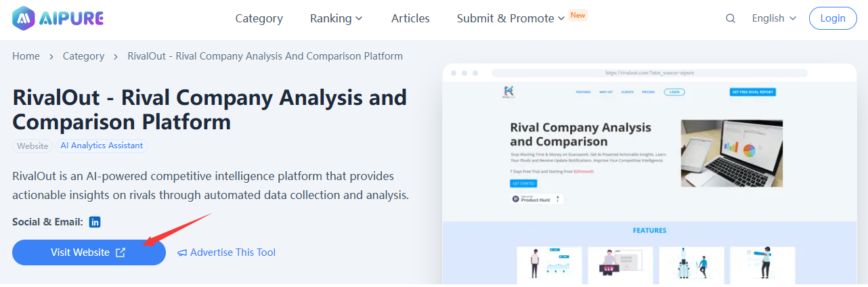Open the Articles menu item
Image resolution: width=868 pixels, height=287 pixels.
click(410, 18)
